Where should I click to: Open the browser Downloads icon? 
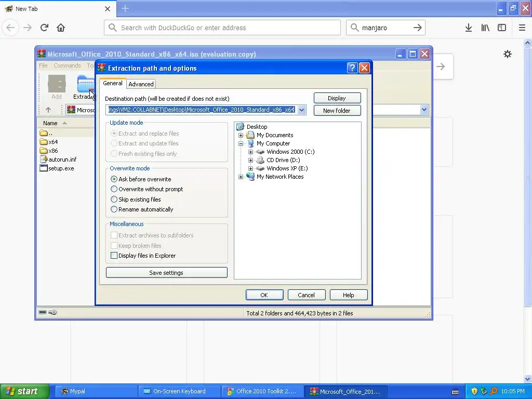point(469,28)
